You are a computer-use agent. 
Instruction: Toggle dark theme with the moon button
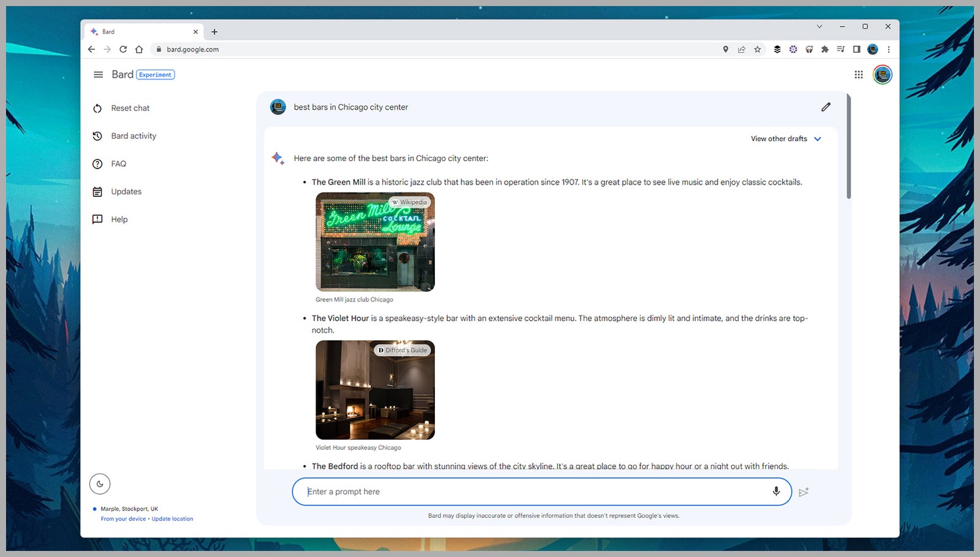pyautogui.click(x=100, y=484)
